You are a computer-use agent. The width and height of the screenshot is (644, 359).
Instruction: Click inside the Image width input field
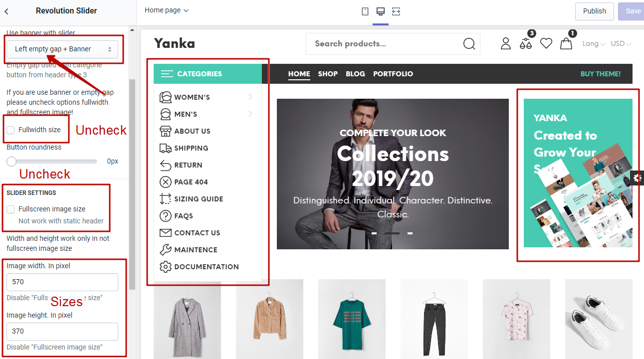pyautogui.click(x=62, y=282)
